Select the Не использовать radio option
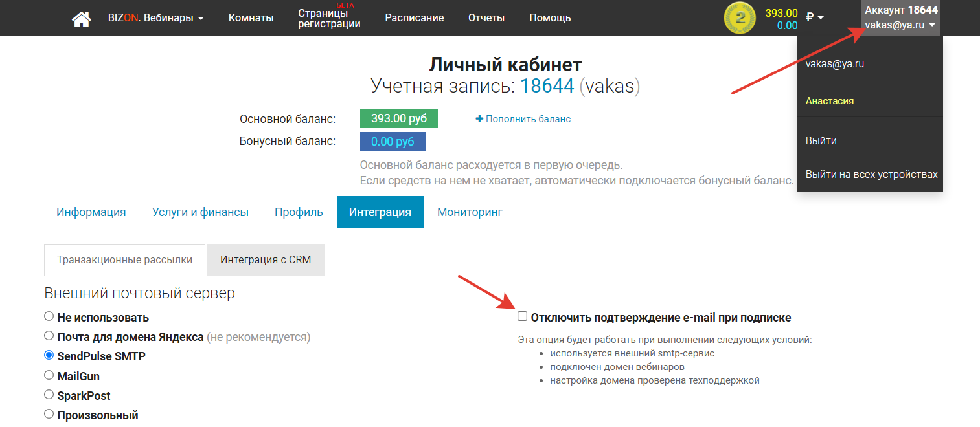Image resolution: width=980 pixels, height=427 pixels. click(49, 317)
